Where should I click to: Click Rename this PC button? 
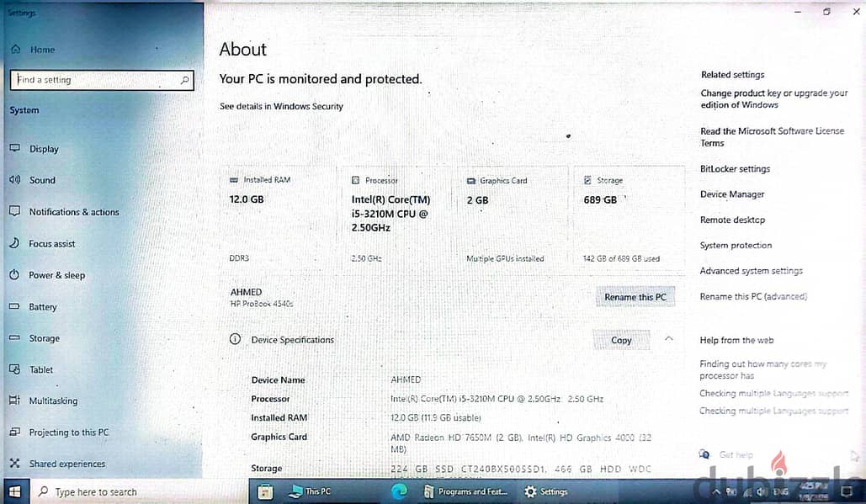point(635,297)
